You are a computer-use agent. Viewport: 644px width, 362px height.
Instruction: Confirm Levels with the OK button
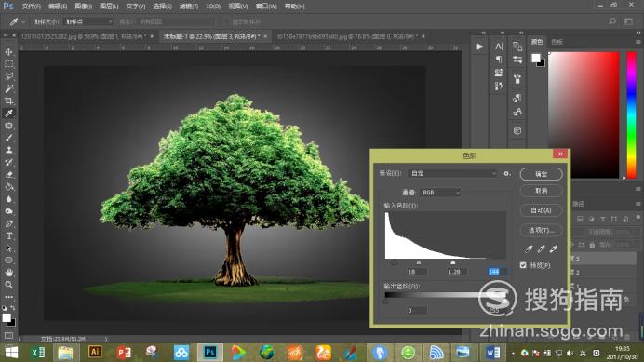[541, 174]
